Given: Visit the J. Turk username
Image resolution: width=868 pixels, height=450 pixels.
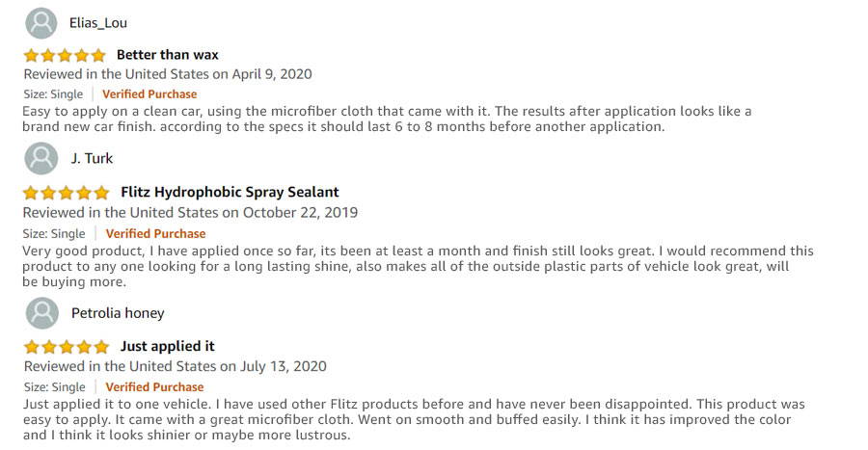Looking at the screenshot, I should 92,159.
